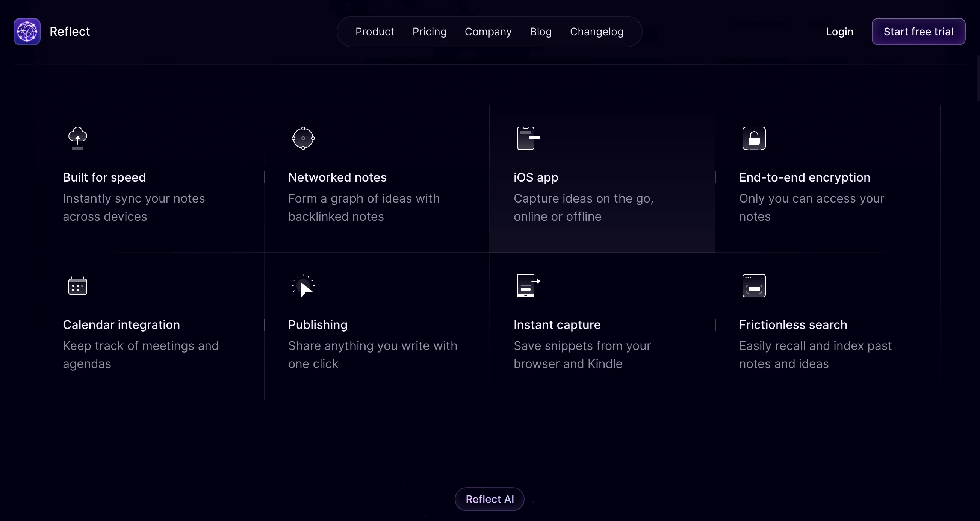Click the calendar icon above Calendar integration
Screen dimensions: 980x521
[78, 285]
